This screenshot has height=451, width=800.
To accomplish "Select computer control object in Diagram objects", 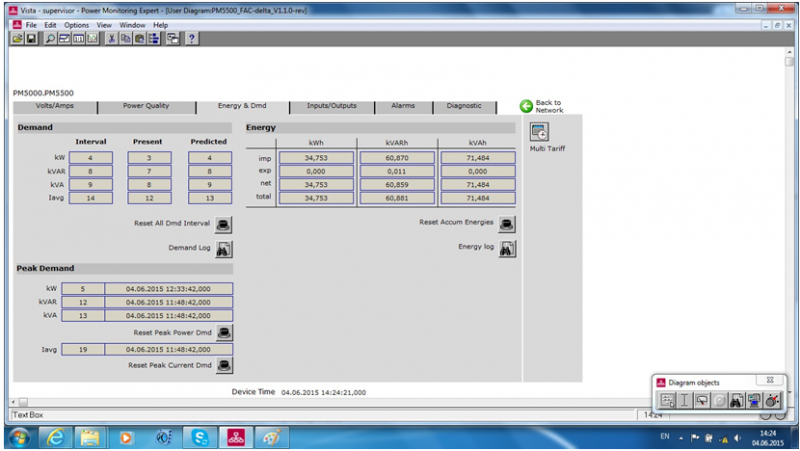I will 754,400.
